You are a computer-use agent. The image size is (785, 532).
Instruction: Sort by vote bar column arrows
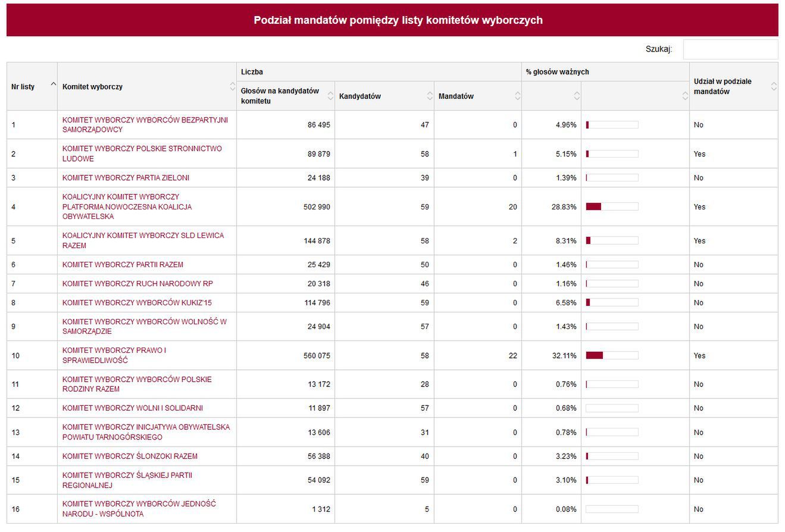pyautogui.click(x=685, y=96)
